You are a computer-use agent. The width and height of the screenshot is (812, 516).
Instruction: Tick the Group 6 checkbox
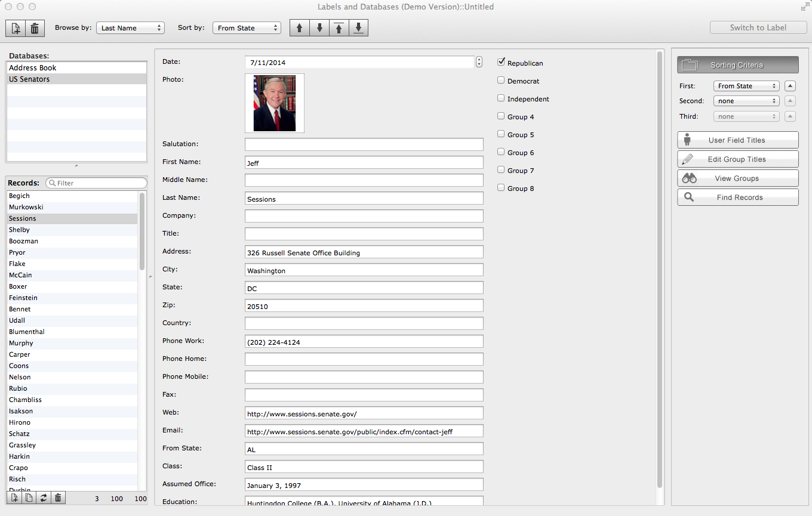pos(502,152)
